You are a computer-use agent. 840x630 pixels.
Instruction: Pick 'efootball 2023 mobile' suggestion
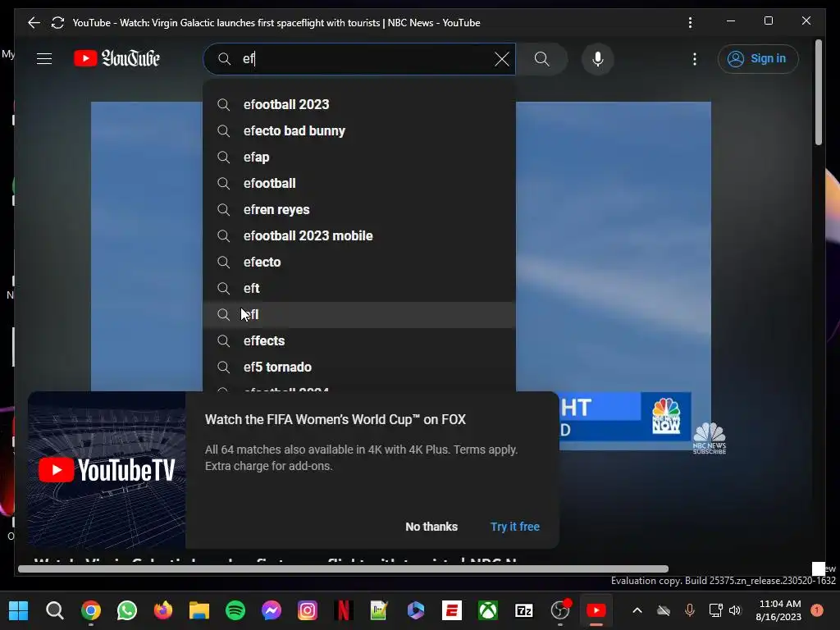359,235
